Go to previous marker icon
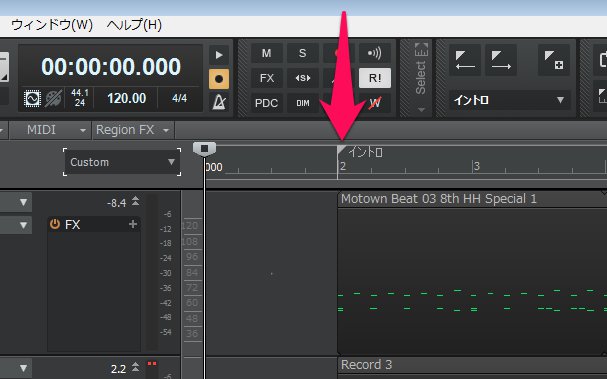607x379 pixels. 465,60
